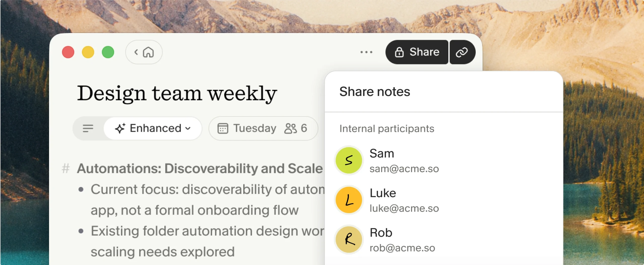
Task: Select Rob's tan avatar
Action: 349,239
